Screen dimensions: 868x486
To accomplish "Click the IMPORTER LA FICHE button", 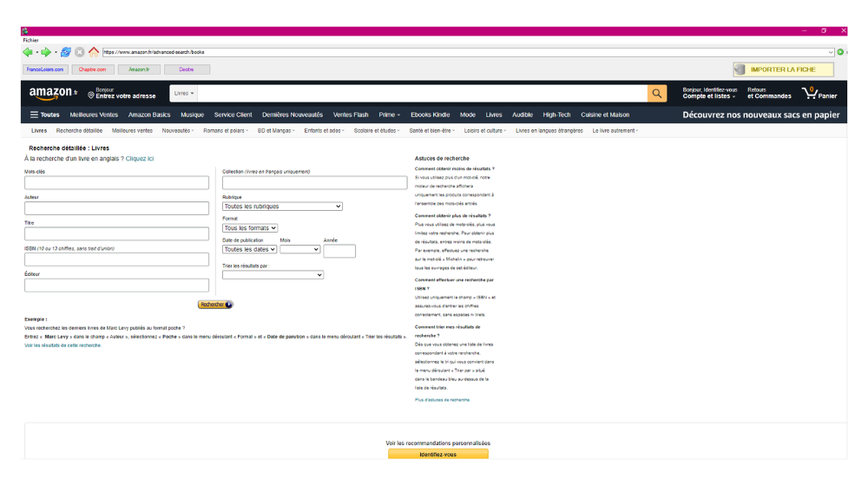I will click(x=783, y=69).
